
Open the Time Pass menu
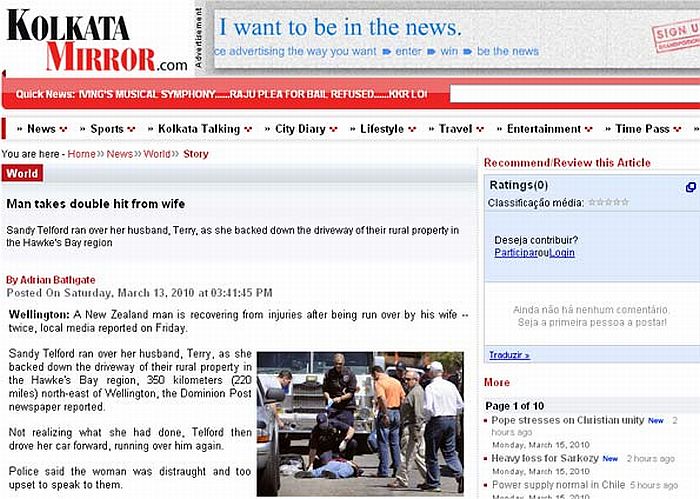[x=642, y=129]
